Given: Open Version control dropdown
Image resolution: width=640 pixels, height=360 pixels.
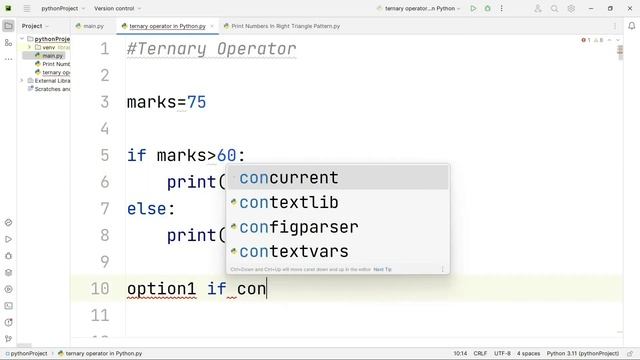Looking at the screenshot, I should (x=118, y=8).
